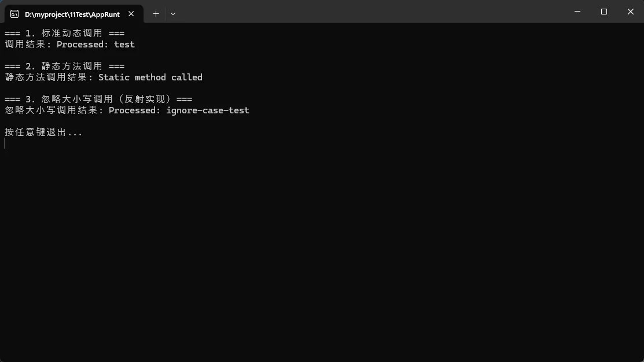Viewport: 644px width, 362px height.
Task: Select the D:\myproject\11Test\AppRunt tab
Action: (72, 14)
